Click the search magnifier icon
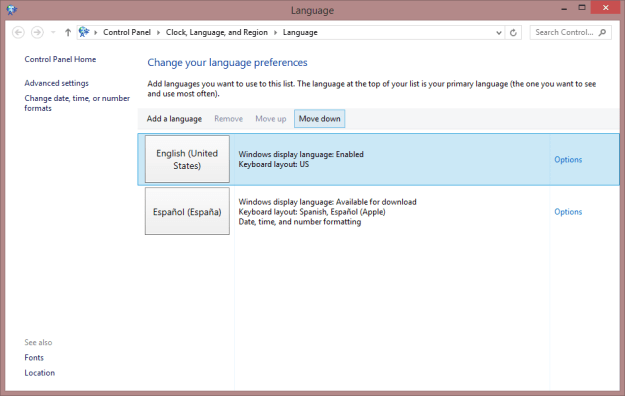625x396 pixels. pyautogui.click(x=603, y=32)
